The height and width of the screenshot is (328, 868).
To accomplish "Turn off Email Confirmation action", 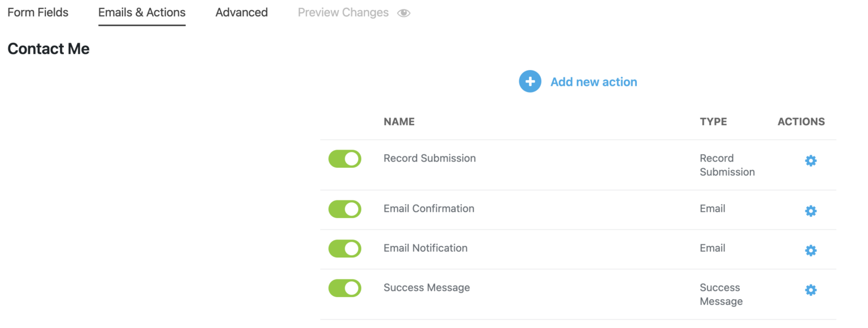I will click(x=345, y=209).
